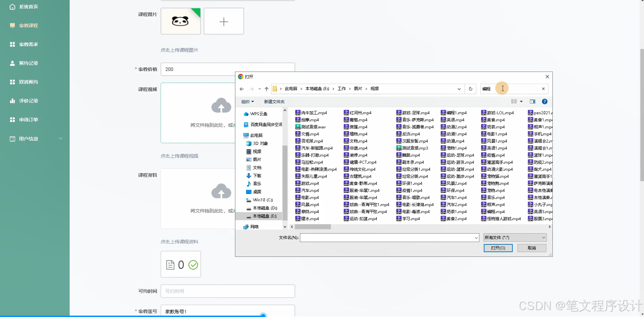Click the plus icon to add another course image
Screen dimensions: 644x317
[x=223, y=21]
